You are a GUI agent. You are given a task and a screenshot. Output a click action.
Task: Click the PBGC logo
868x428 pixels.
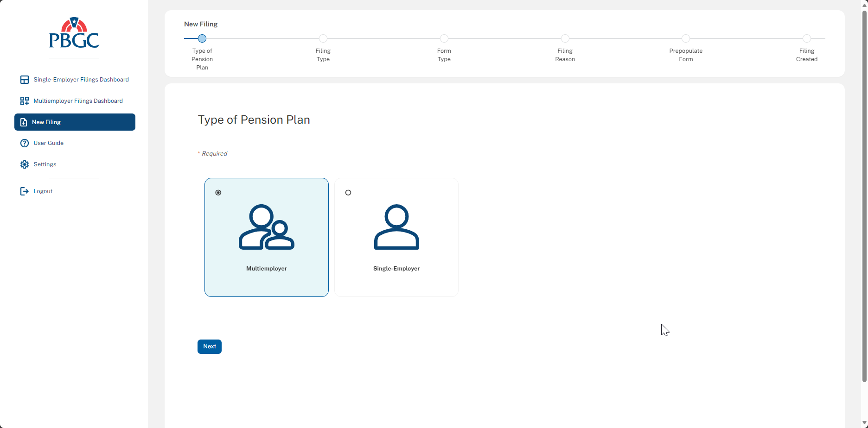74,33
